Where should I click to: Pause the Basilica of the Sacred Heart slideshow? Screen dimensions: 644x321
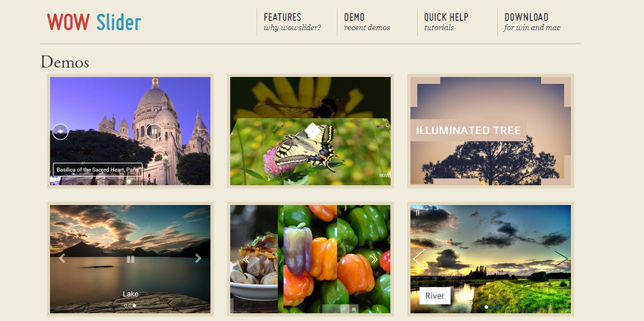coord(154,131)
